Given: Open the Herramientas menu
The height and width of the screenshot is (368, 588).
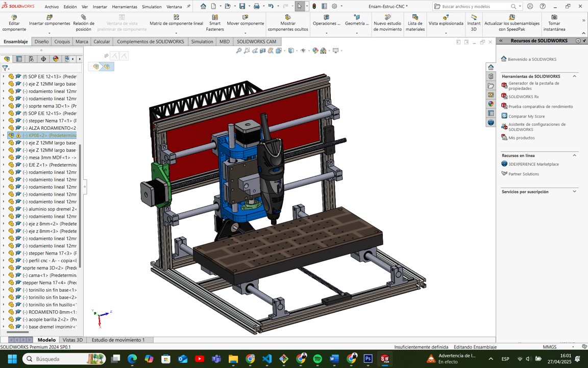Looking at the screenshot, I should (125, 7).
